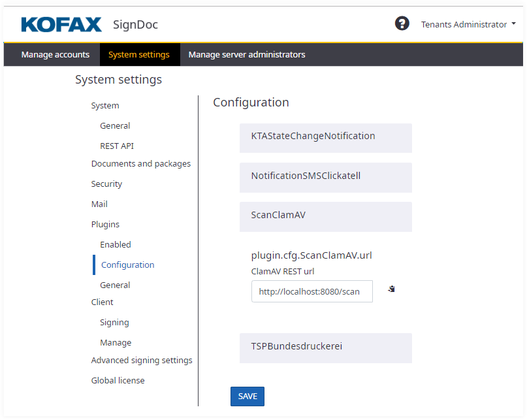Expand the NotificationSMSClickatell section
The image size is (527, 420).
[325, 176]
